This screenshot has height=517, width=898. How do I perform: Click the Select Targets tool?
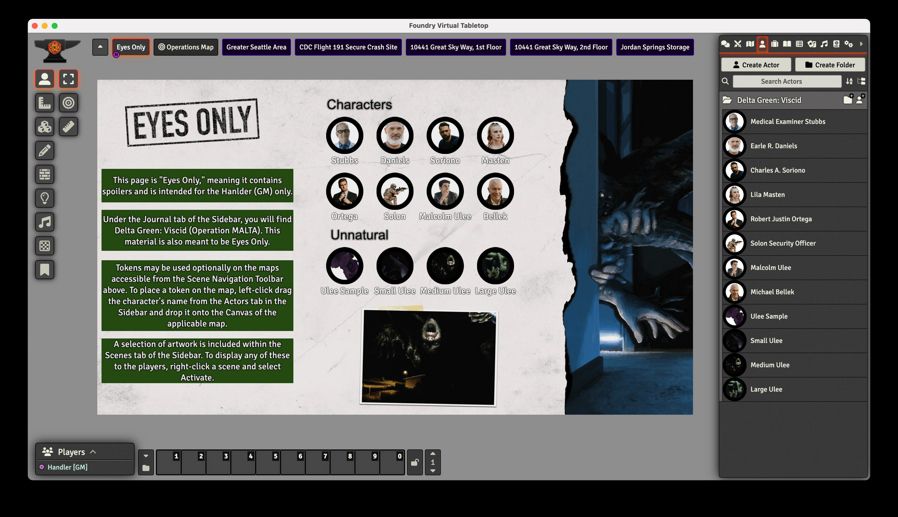click(68, 103)
